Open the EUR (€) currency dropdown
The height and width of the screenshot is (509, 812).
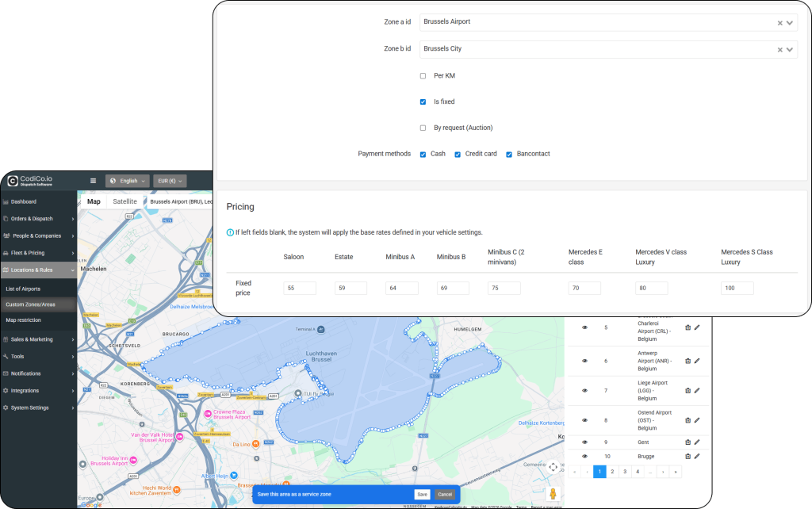[170, 181]
